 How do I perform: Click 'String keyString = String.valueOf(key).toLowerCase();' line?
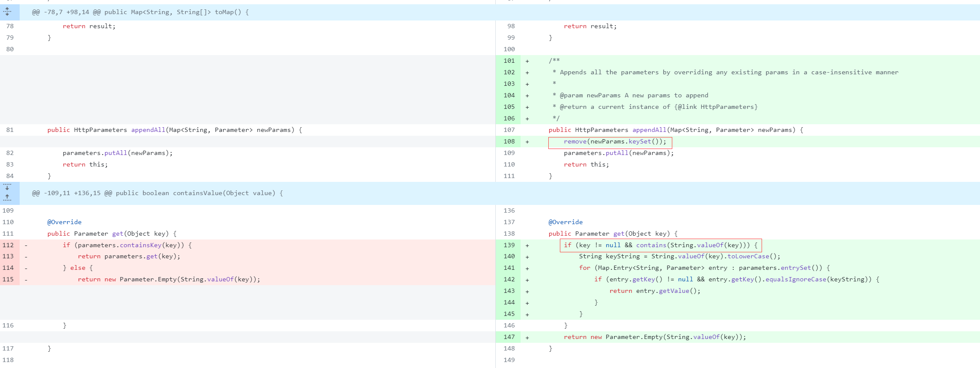point(680,256)
